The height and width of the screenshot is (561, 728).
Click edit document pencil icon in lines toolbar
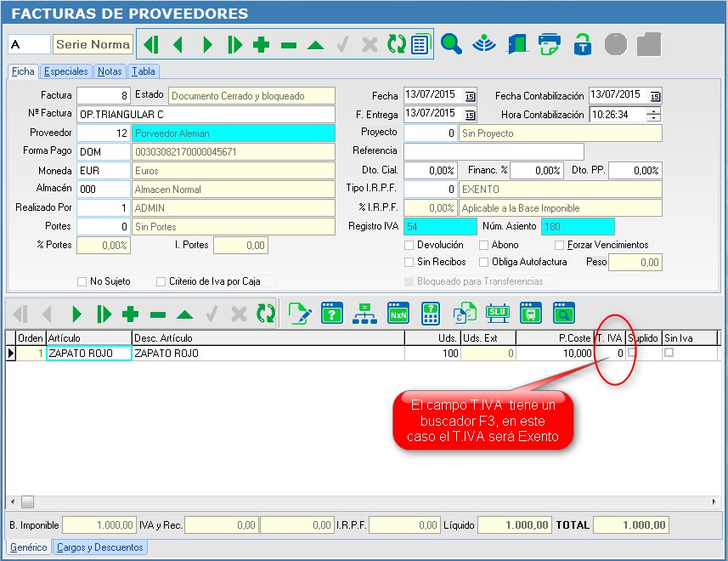point(300,313)
